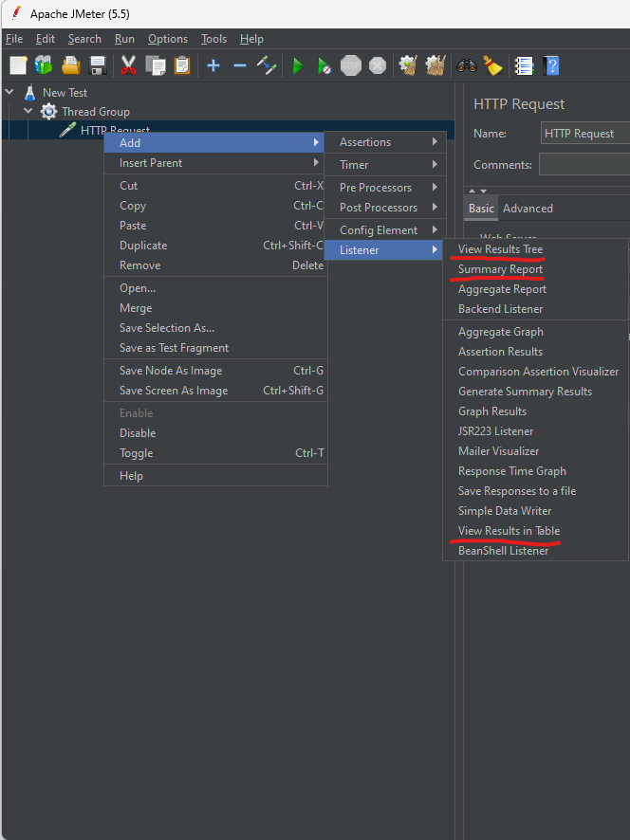Collapse the New Test tree node

tap(9, 92)
